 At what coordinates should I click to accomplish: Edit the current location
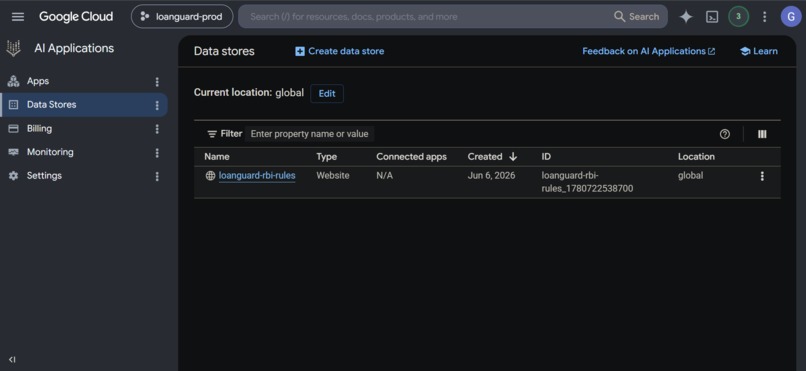click(x=327, y=94)
